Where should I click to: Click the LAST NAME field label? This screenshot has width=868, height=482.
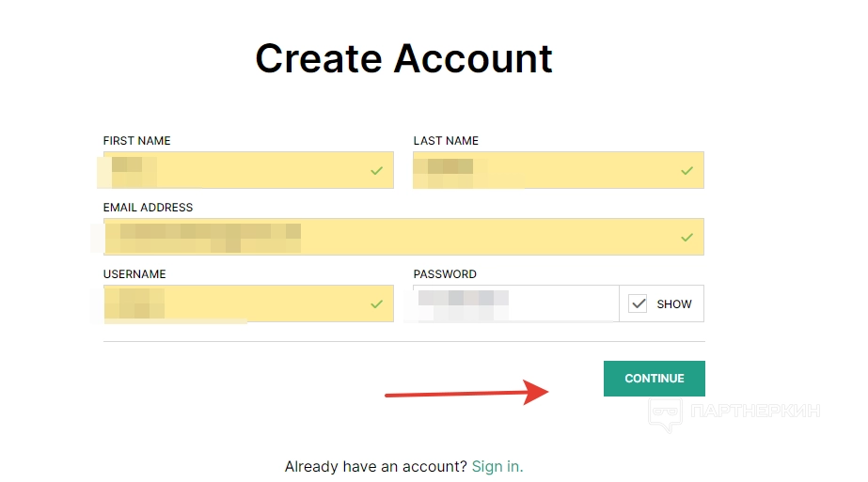click(x=446, y=141)
